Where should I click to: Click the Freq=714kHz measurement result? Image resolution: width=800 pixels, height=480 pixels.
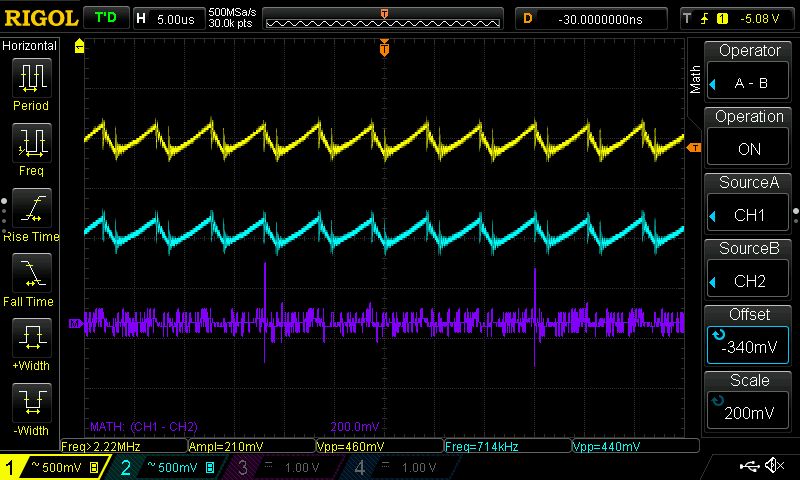coord(508,446)
